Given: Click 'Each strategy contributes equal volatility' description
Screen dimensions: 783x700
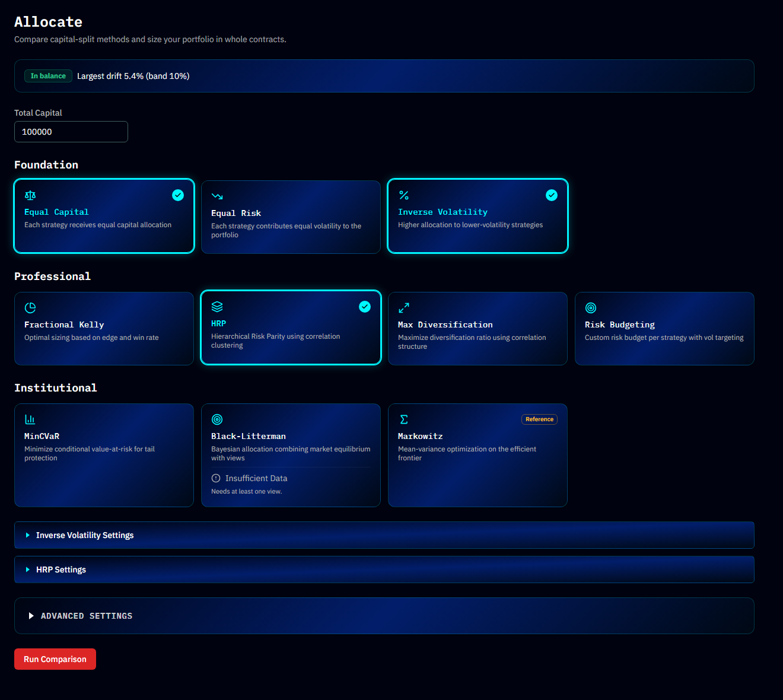Looking at the screenshot, I should [x=287, y=230].
